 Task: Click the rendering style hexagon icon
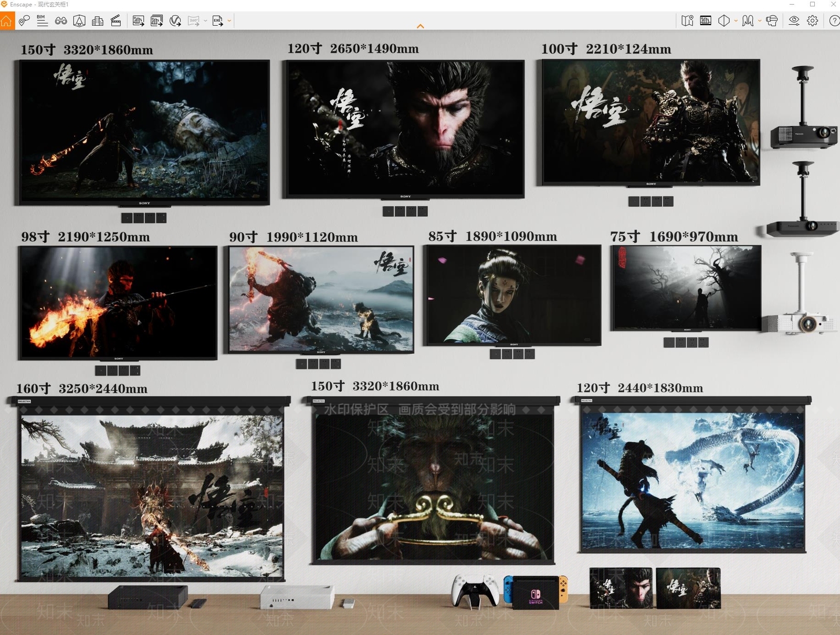[x=724, y=21]
